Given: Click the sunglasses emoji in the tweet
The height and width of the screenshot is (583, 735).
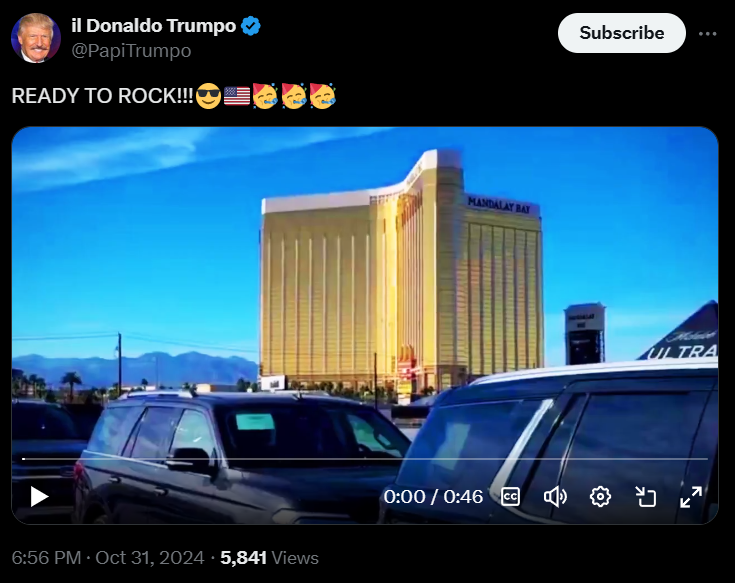Looking at the screenshot, I should (208, 96).
